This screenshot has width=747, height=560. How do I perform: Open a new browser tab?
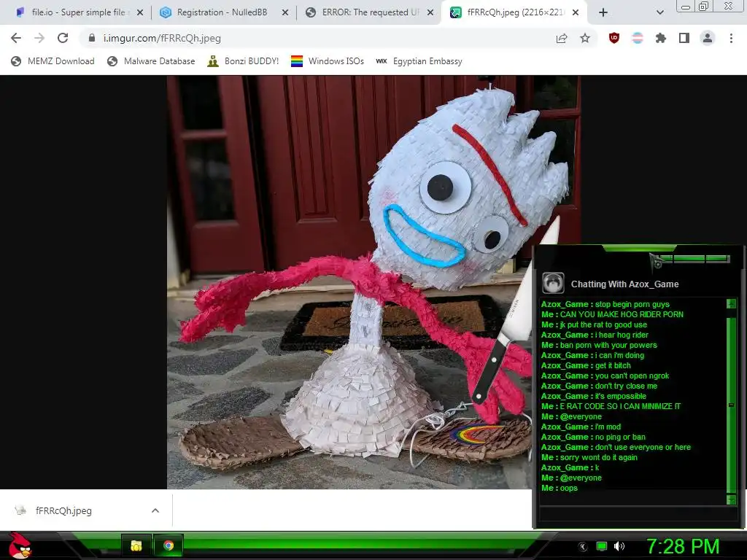click(603, 12)
